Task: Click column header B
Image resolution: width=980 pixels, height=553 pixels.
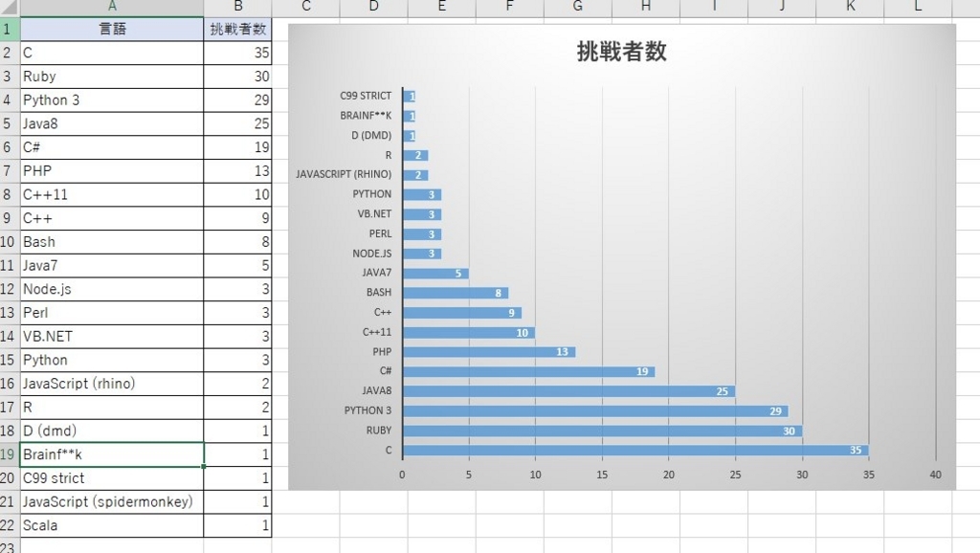Action: coord(237,7)
